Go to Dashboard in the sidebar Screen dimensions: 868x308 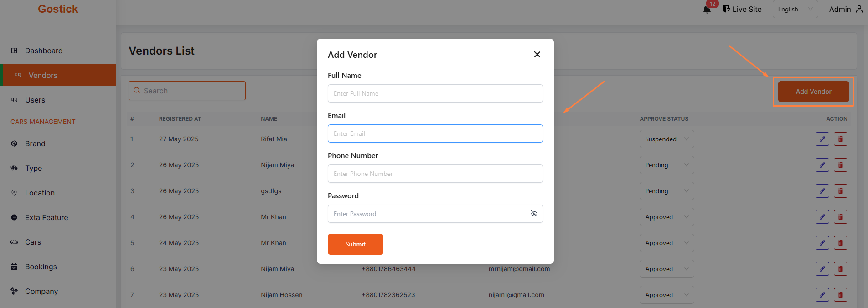pyautogui.click(x=44, y=51)
